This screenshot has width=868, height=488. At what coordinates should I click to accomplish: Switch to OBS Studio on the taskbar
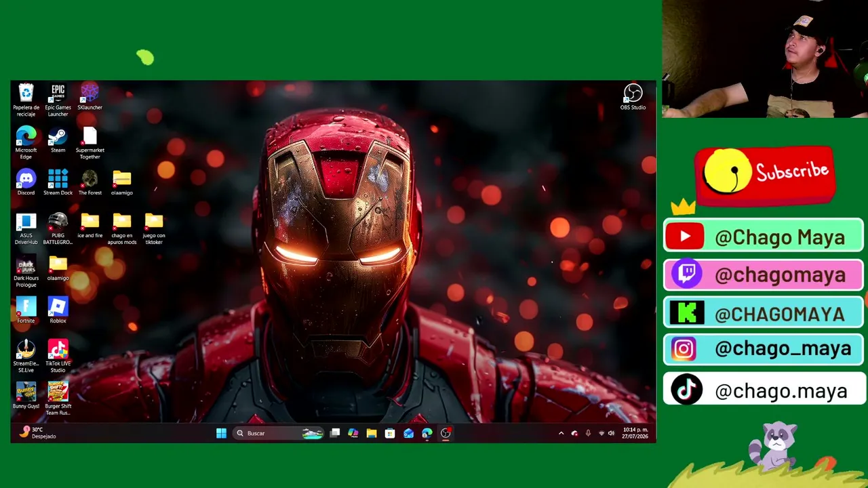(446, 433)
